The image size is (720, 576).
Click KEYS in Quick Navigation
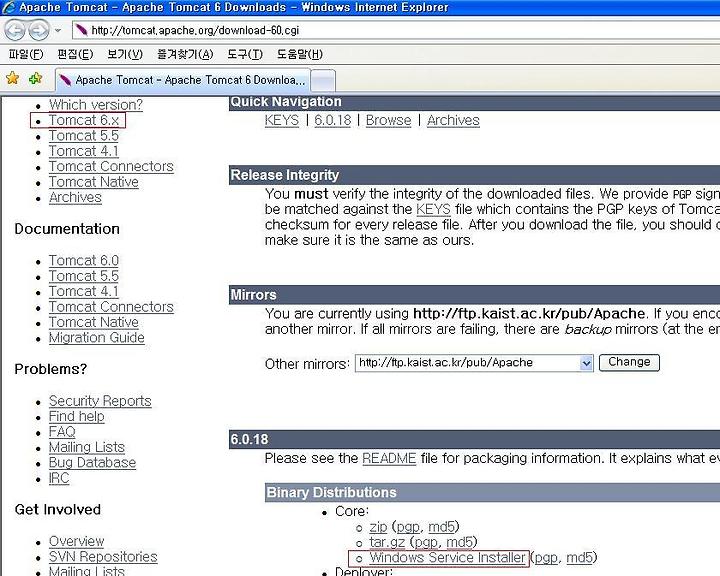tap(281, 120)
